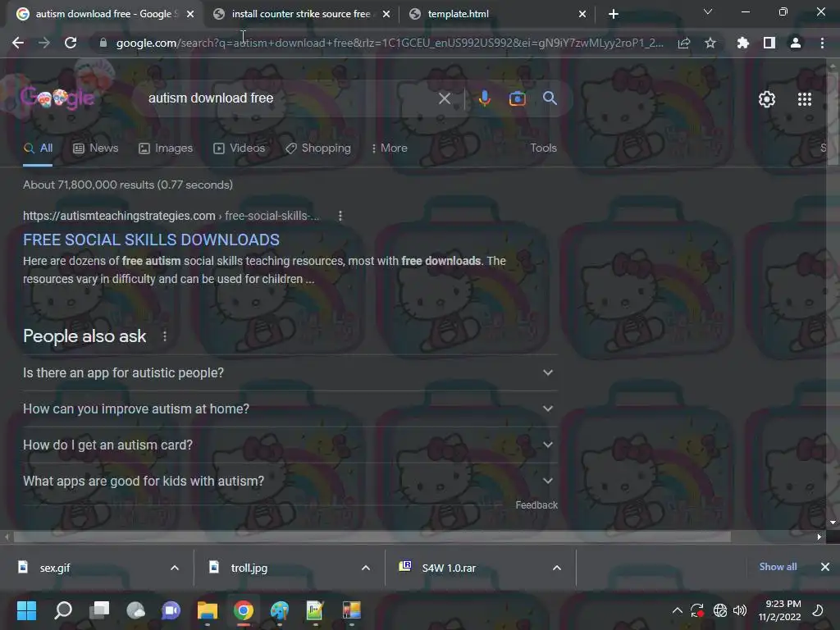Open Chrome's three-dot menu
Viewport: 840px width, 630px height.
[822, 43]
